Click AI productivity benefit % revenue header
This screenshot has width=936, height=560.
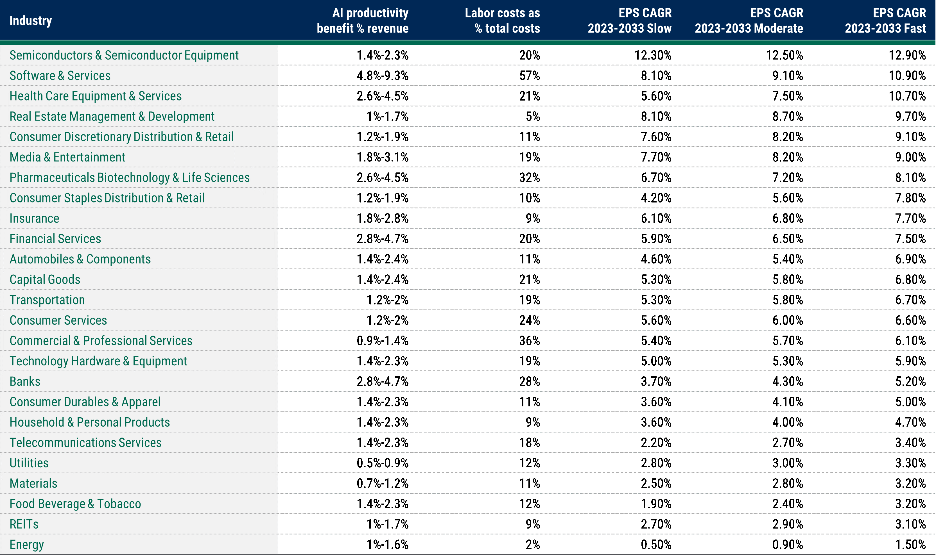[x=363, y=21]
